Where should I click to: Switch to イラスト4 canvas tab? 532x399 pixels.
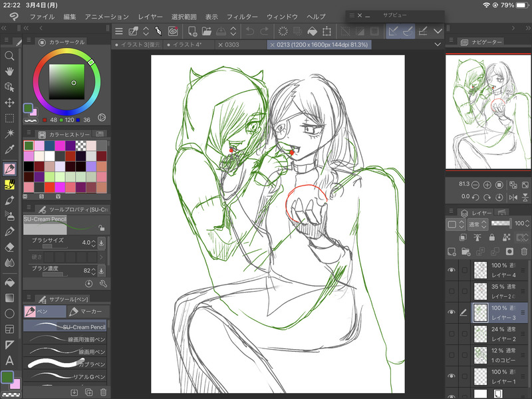(188, 45)
